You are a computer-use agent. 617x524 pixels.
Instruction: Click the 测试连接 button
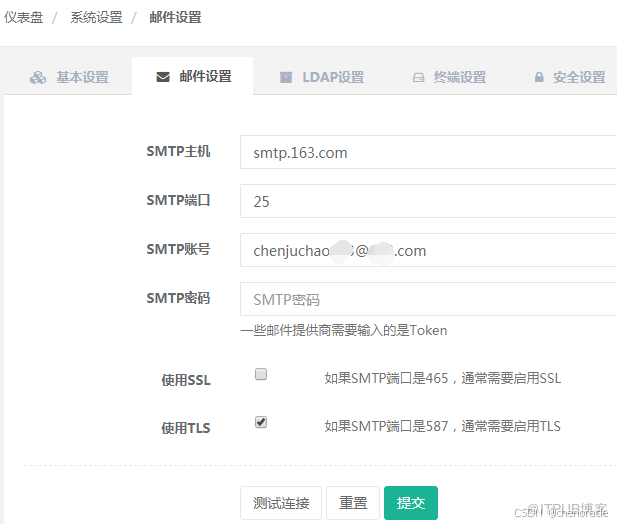(x=281, y=503)
